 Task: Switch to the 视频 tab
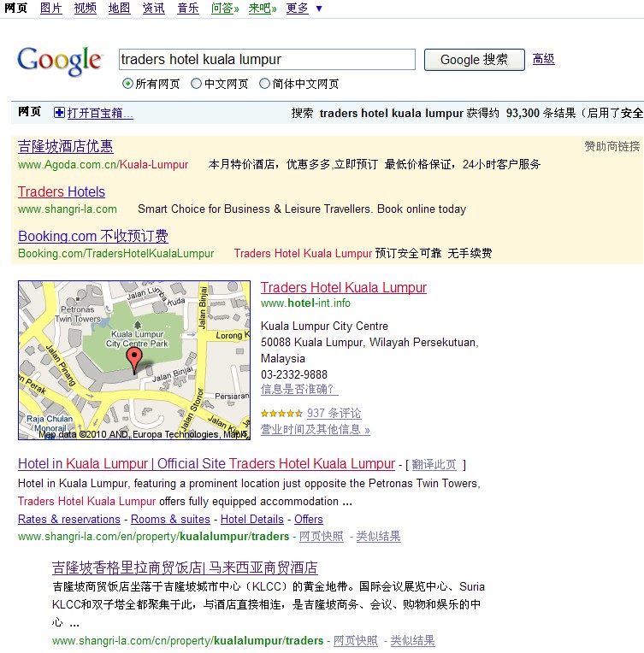[x=85, y=8]
